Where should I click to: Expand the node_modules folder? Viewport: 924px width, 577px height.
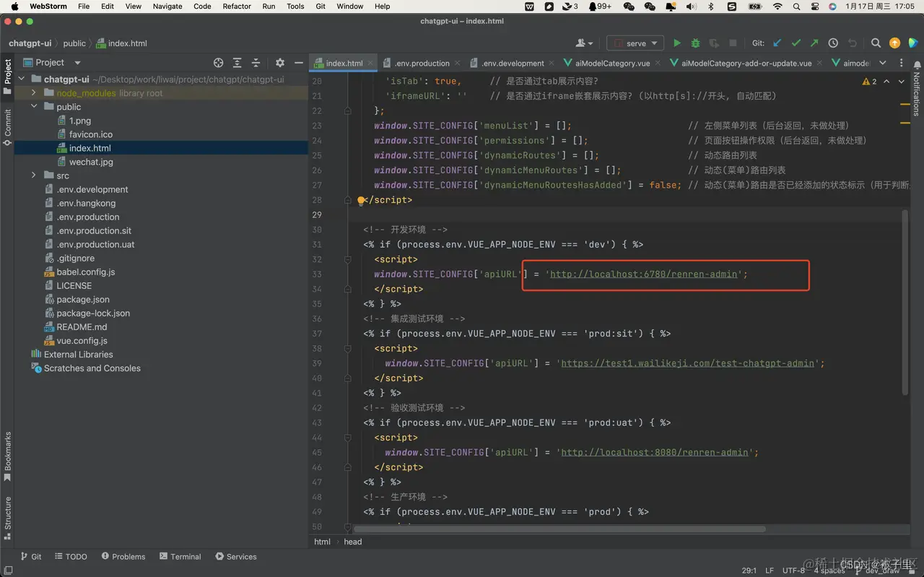coord(34,93)
